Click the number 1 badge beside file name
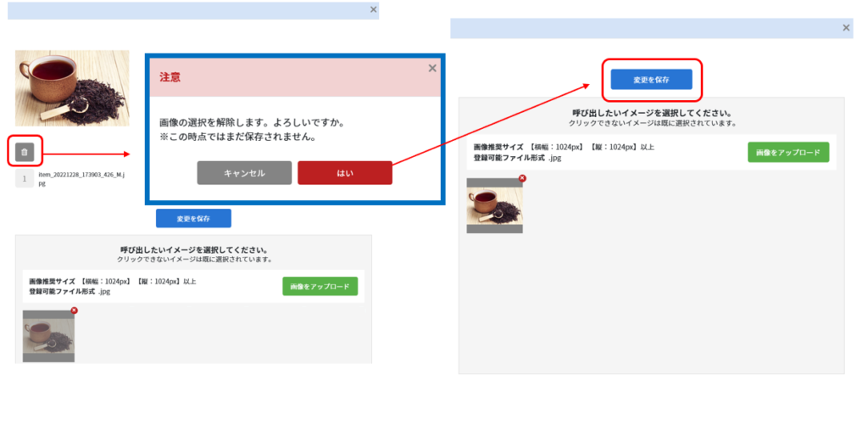 [25, 179]
